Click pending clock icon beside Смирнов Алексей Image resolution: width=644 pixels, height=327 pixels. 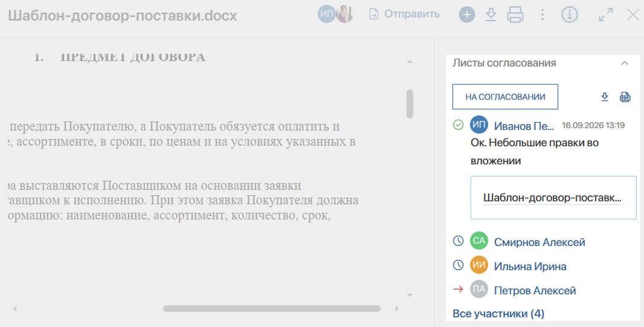(458, 241)
